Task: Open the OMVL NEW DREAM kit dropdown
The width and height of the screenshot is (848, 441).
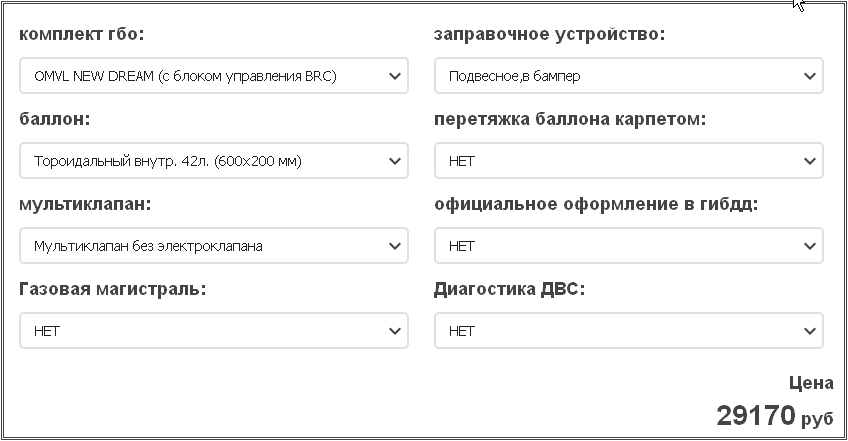Action: [x=214, y=76]
